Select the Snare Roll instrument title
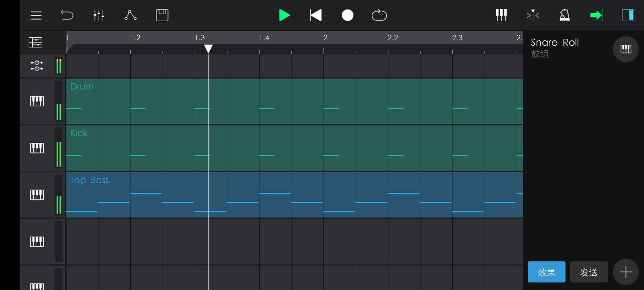 (x=555, y=42)
